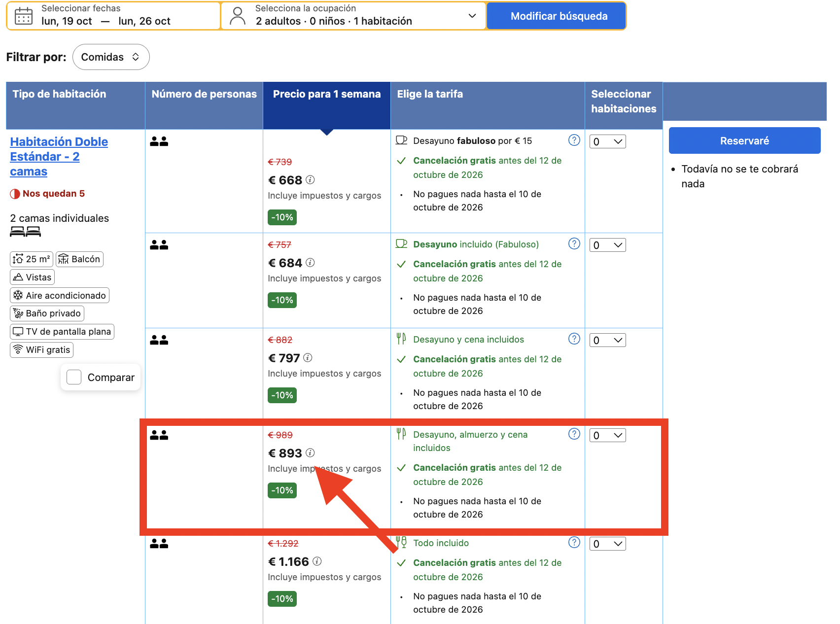840x624 pixels.
Task: Click help icon for Desayuno, almuerzo y cena
Action: pos(574,434)
